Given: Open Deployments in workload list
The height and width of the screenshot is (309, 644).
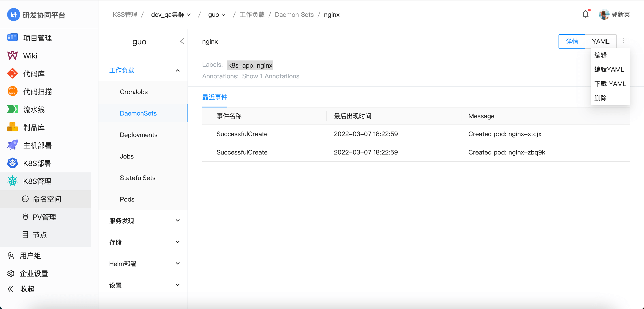Looking at the screenshot, I should click(139, 135).
